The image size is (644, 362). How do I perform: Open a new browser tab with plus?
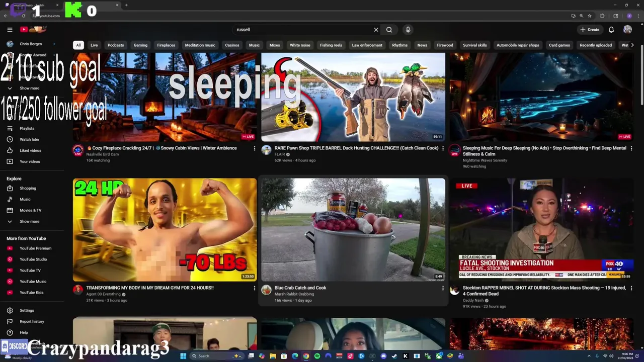point(126,5)
